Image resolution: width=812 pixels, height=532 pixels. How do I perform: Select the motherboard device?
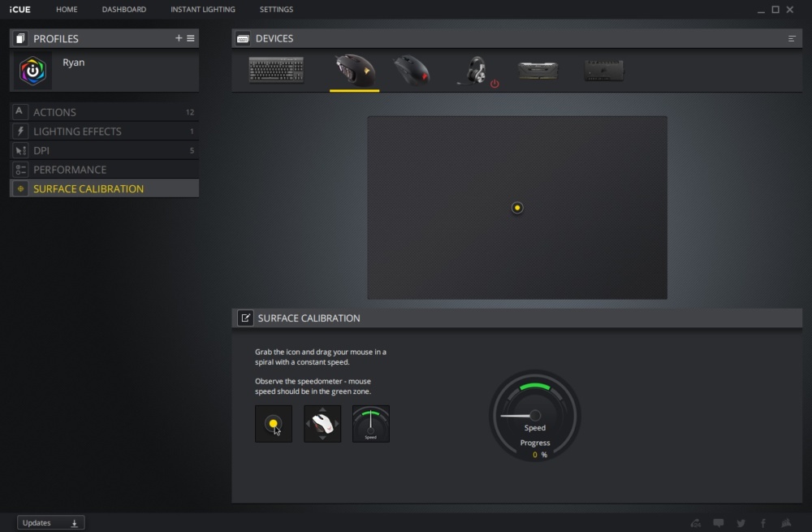point(604,71)
